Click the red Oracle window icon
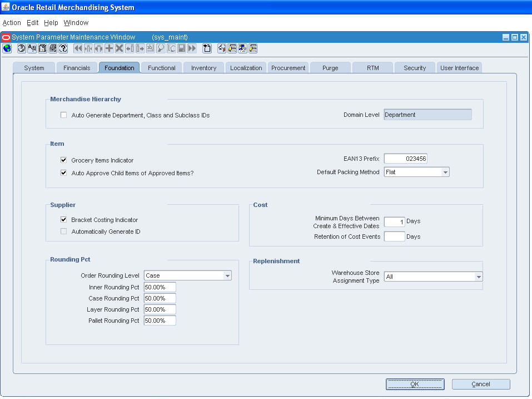 click(x=6, y=37)
